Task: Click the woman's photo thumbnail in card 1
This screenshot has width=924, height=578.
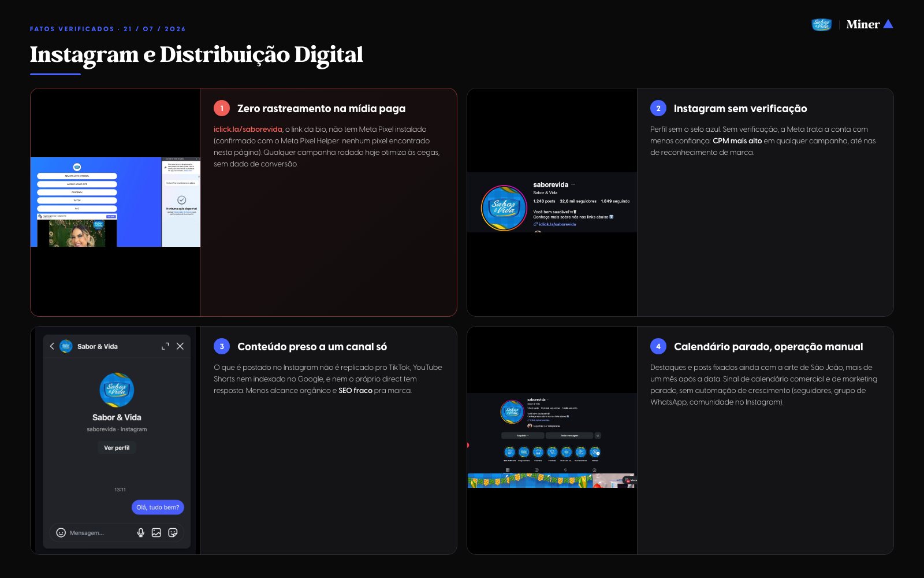Action: (x=77, y=233)
